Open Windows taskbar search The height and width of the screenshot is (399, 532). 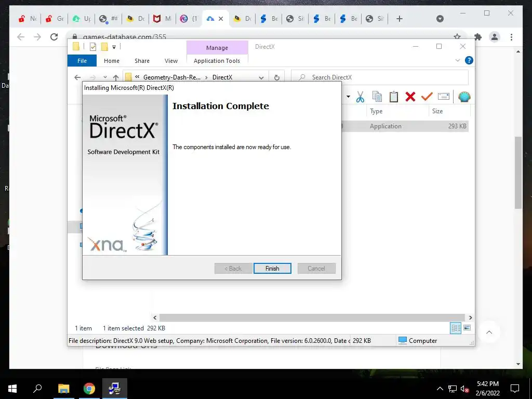pos(37,389)
